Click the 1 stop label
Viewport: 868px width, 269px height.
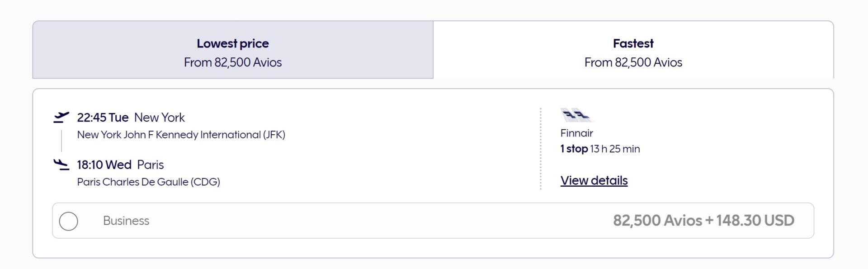coord(574,149)
